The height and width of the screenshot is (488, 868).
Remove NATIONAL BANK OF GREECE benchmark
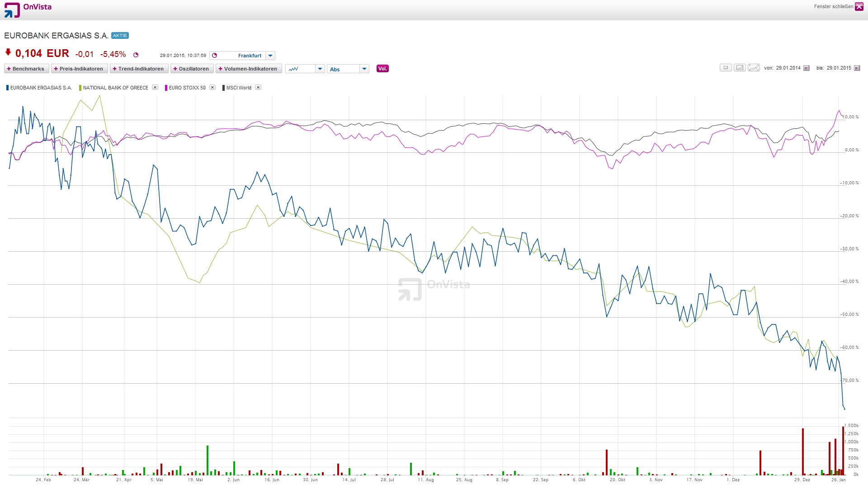click(x=155, y=87)
